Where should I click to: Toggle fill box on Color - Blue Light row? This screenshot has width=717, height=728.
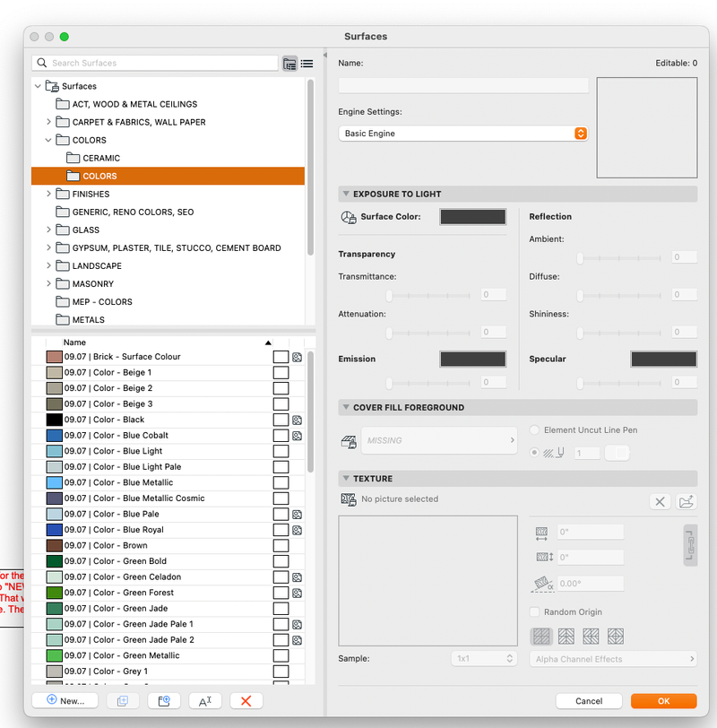coord(281,451)
